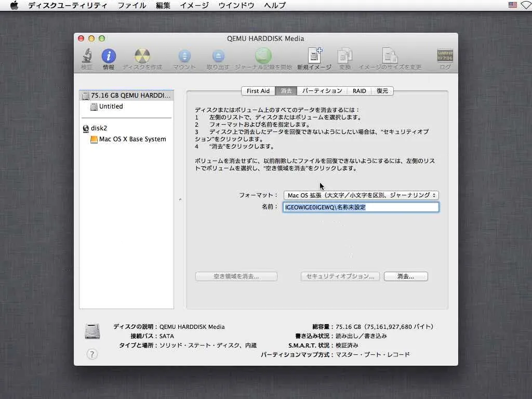Click the yellow minimize window button
532x399 pixels.
(x=91, y=38)
